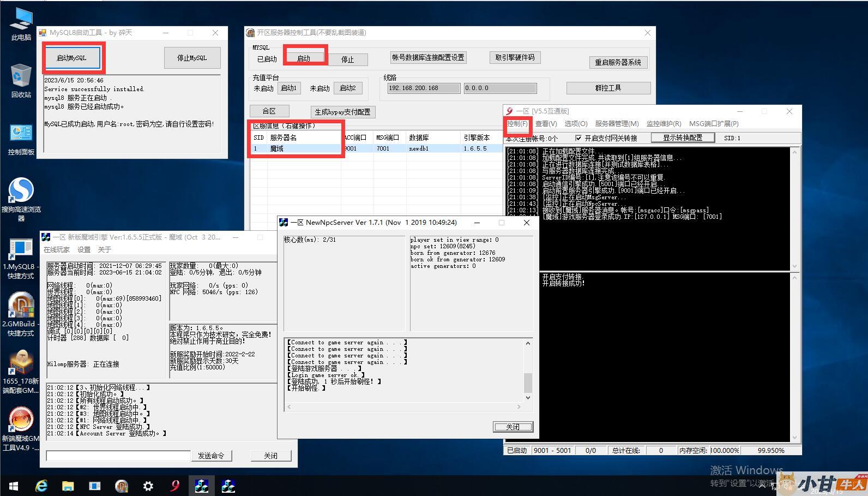The image size is (868, 496).
Task: Open the Settings gear in the taskbar
Action: click(148, 486)
